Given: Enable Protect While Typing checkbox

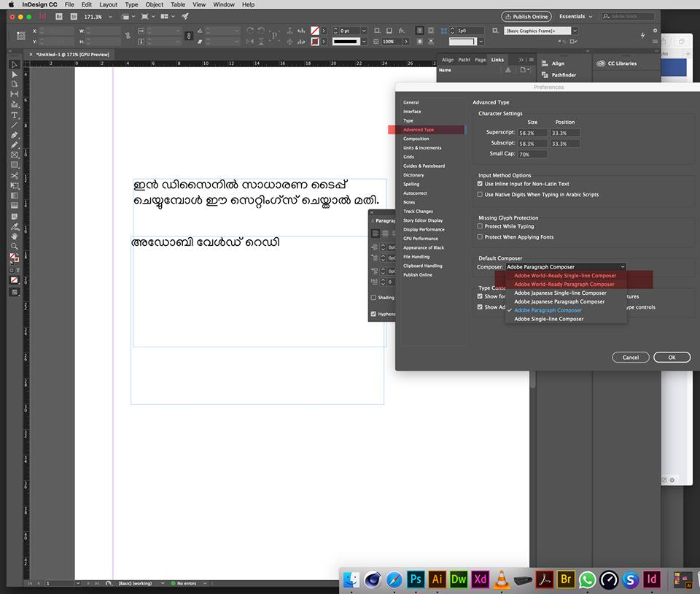Looking at the screenshot, I should pyautogui.click(x=480, y=226).
